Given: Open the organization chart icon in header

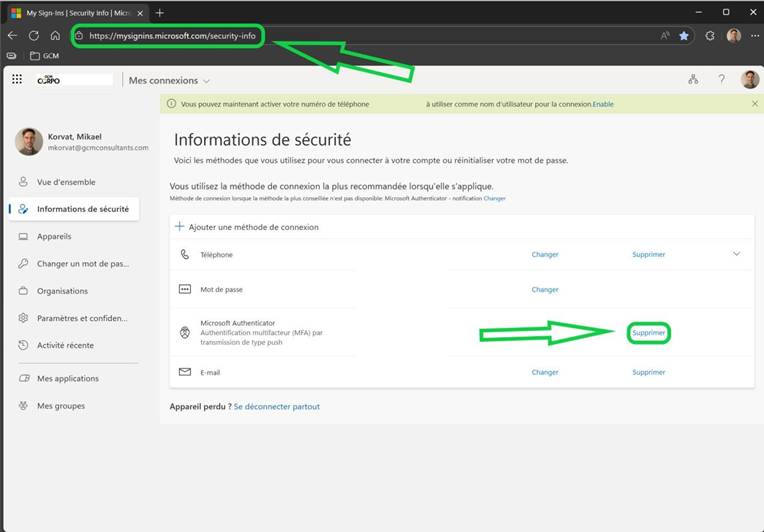Looking at the screenshot, I should click(693, 79).
